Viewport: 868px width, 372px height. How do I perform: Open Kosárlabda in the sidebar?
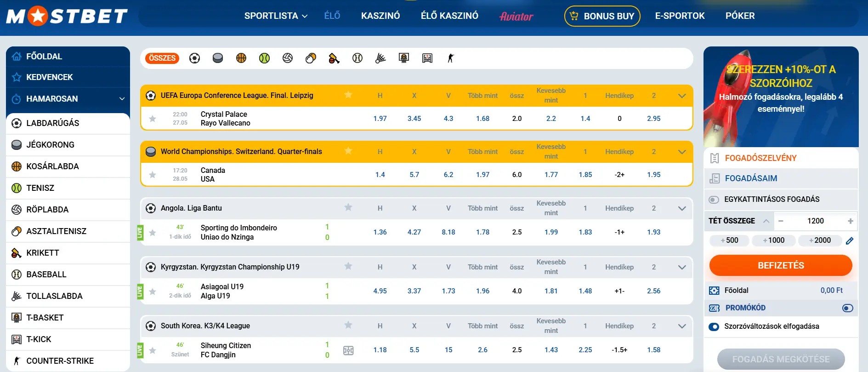[68, 166]
